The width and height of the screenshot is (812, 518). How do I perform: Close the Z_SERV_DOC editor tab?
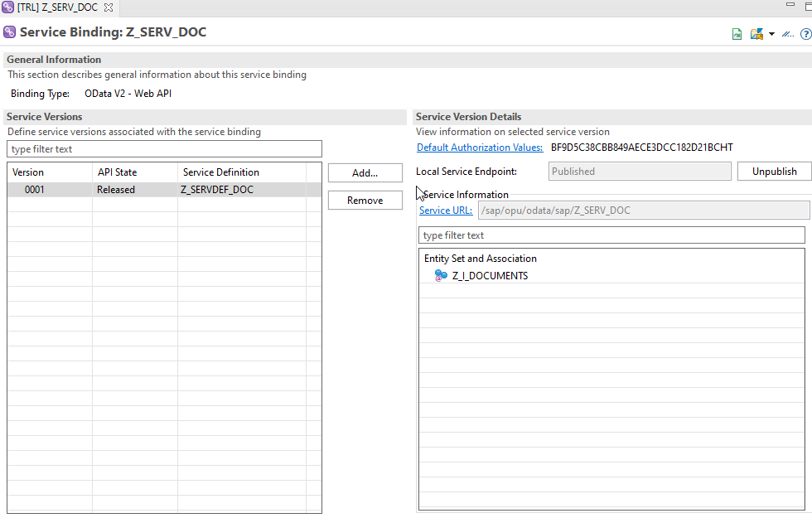(109, 7)
